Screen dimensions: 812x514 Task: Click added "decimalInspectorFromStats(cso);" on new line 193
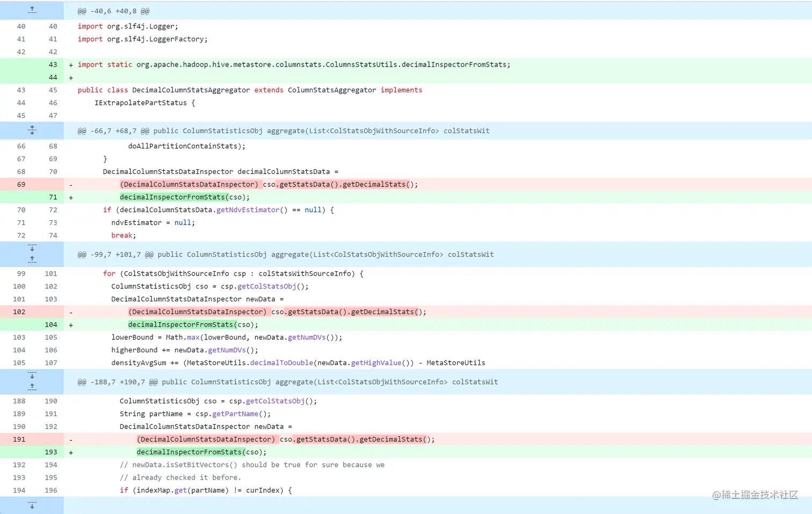point(201,452)
